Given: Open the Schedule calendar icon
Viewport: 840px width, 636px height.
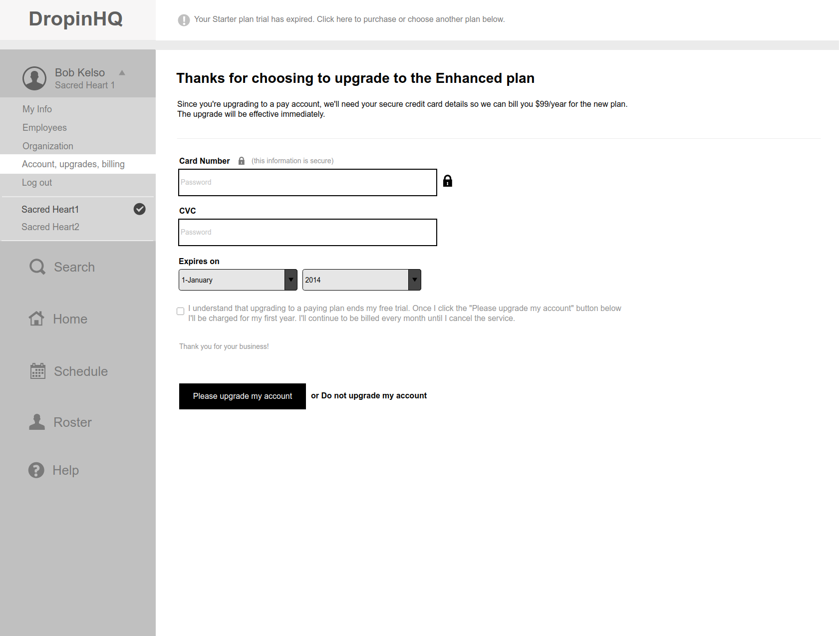Looking at the screenshot, I should [38, 371].
